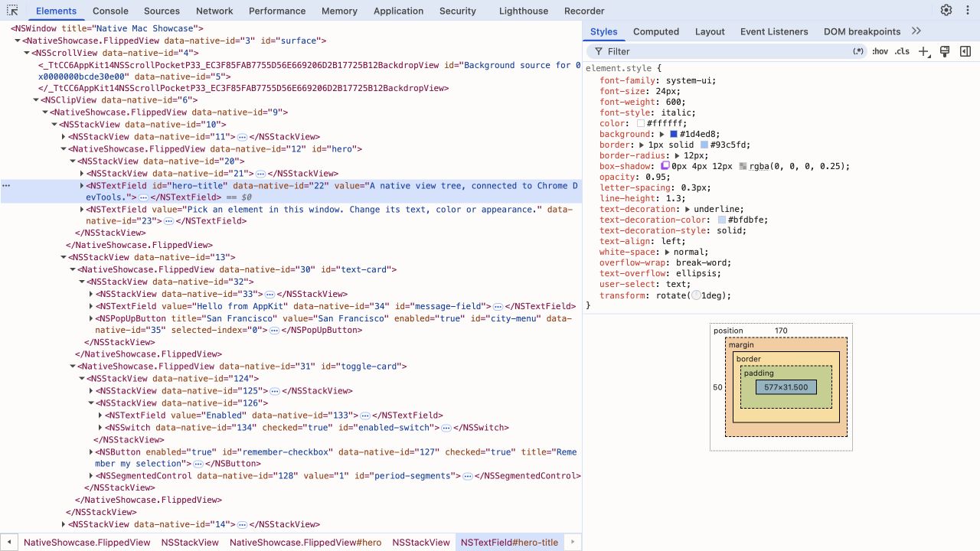Open the rendering emulations paintbrush icon

[945, 51]
